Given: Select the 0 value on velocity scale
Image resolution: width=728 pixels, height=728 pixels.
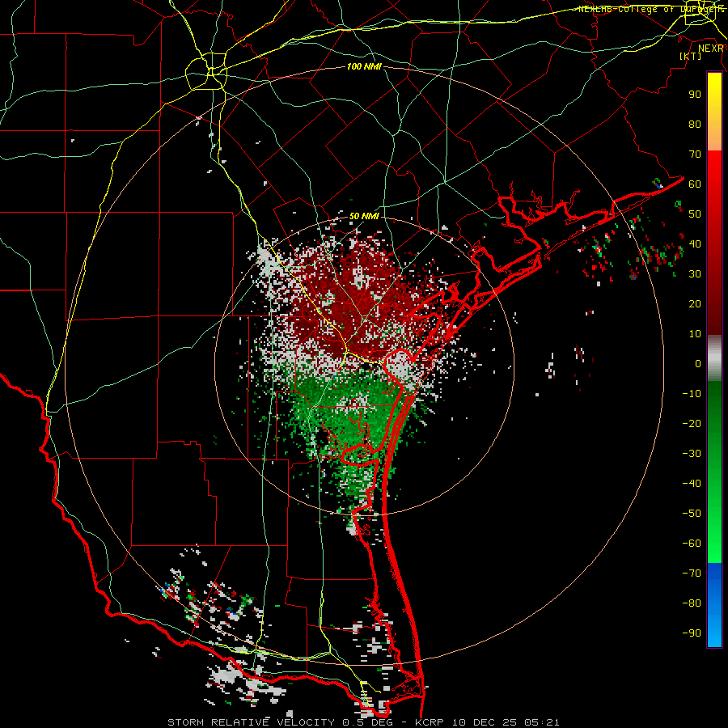Looking at the screenshot, I should point(698,364).
